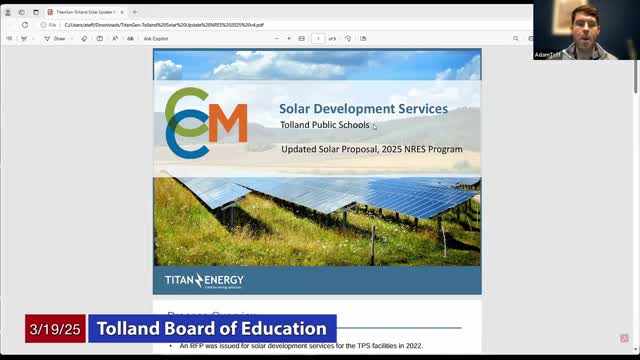Activate the Draw tool

[x=55, y=38]
